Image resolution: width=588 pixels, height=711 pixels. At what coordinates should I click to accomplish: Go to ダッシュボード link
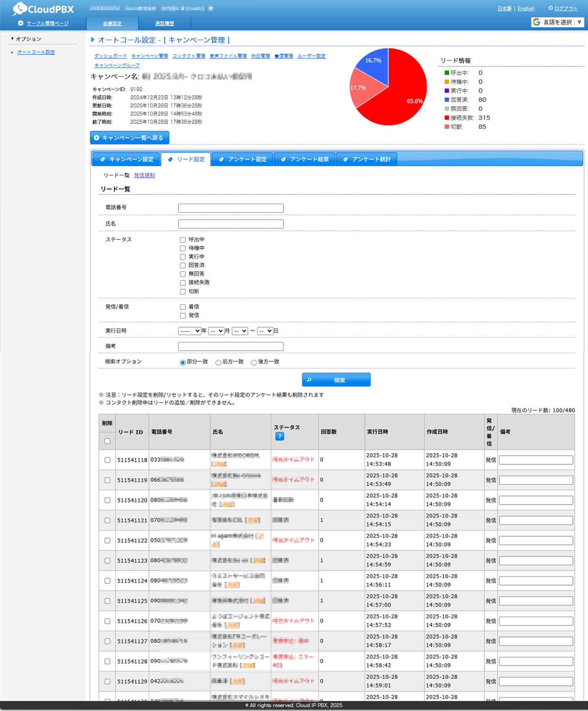coord(110,56)
